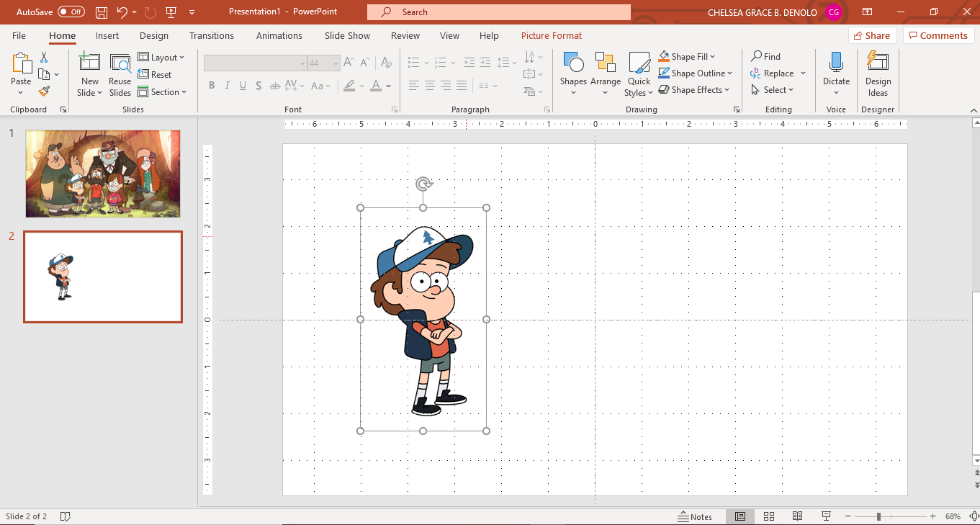980x525 pixels.
Task: Toggle Bold formatting
Action: pos(212,86)
